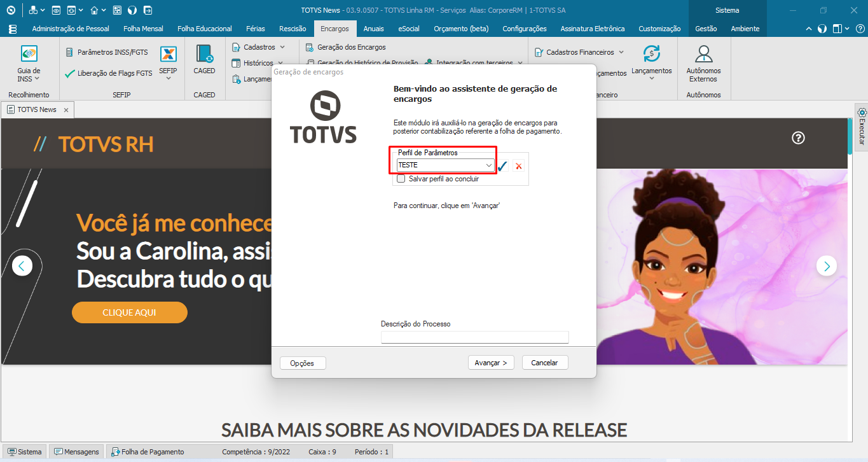Viewport: 868px width, 462px height.
Task: Click the CLIQUE AQUI banner button
Action: coord(129,312)
